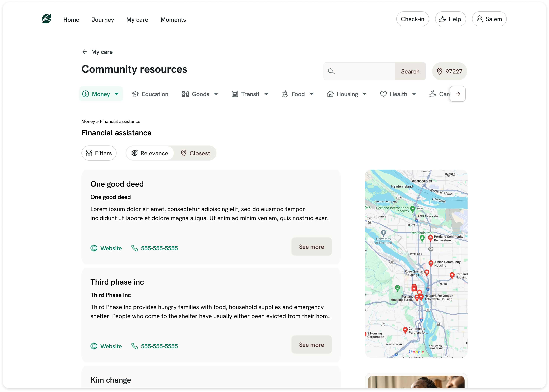Switch sorting to Closest
Viewport: 549px width, 392px height.
click(x=195, y=153)
